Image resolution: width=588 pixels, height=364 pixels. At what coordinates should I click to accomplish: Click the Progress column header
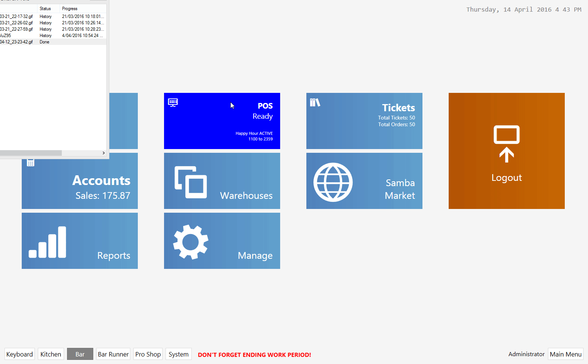(83, 9)
